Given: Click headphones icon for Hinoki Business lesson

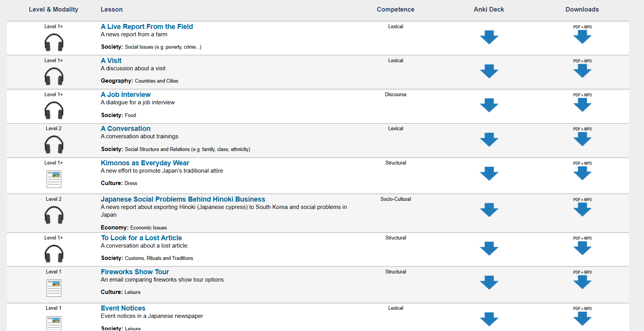Looking at the screenshot, I should (54, 215).
